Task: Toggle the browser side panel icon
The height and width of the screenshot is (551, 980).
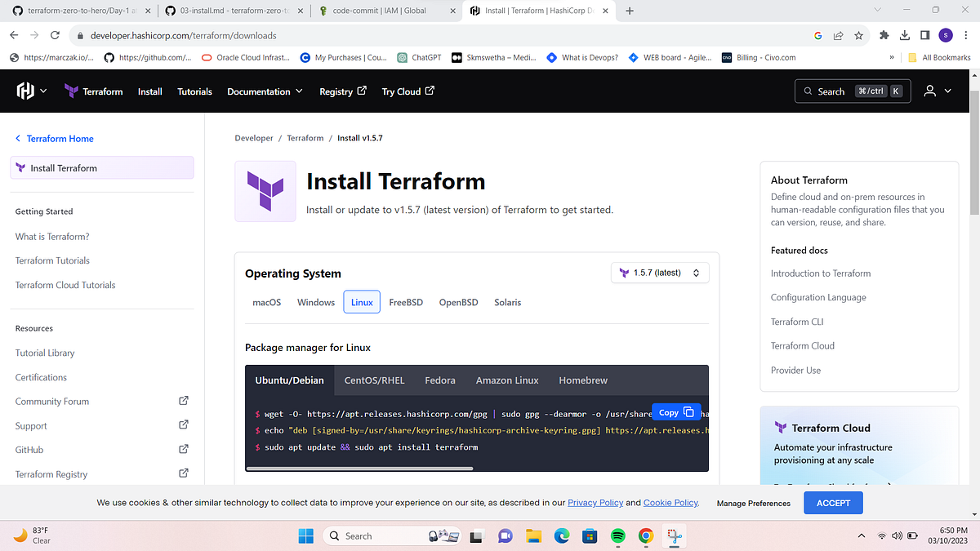Action: [924, 36]
